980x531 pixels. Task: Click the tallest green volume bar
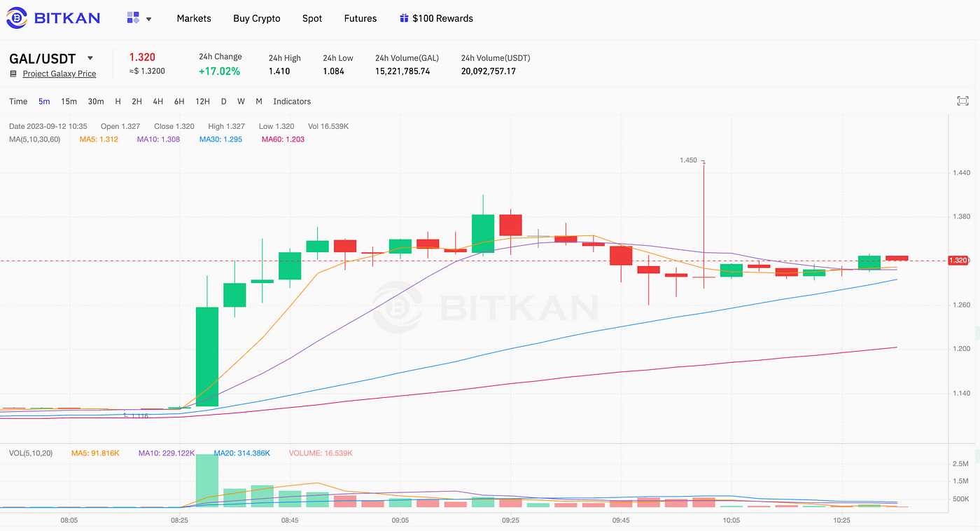click(206, 481)
